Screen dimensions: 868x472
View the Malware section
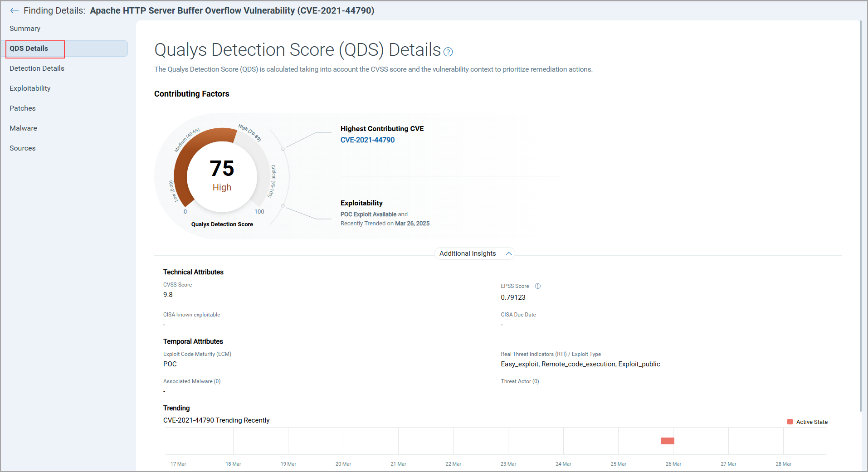[x=24, y=128]
